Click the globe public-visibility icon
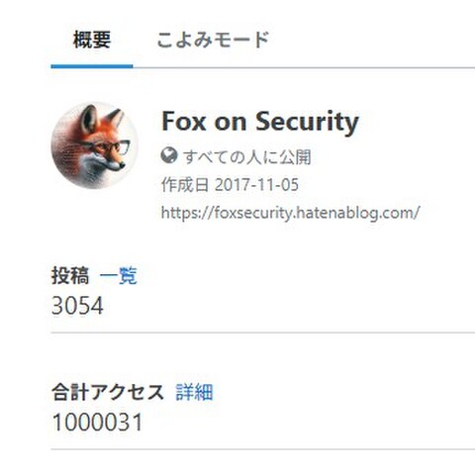 coord(169,155)
